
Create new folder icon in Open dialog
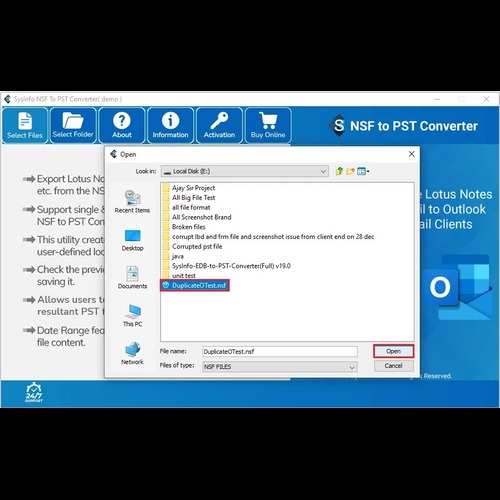tap(350, 171)
